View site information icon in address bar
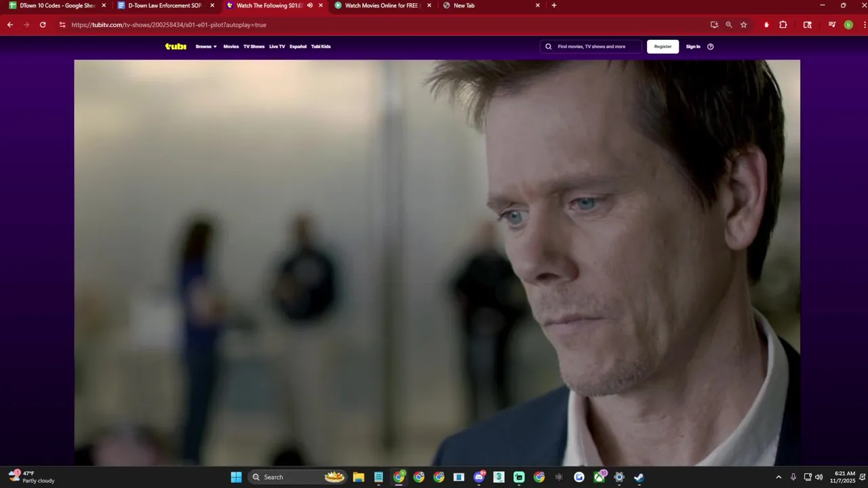Screen dimensions: 868x488 [x=62, y=24]
